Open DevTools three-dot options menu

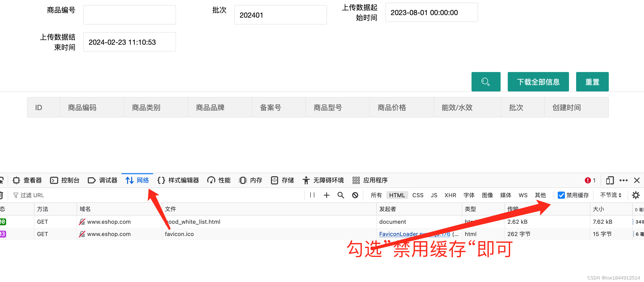point(623,180)
